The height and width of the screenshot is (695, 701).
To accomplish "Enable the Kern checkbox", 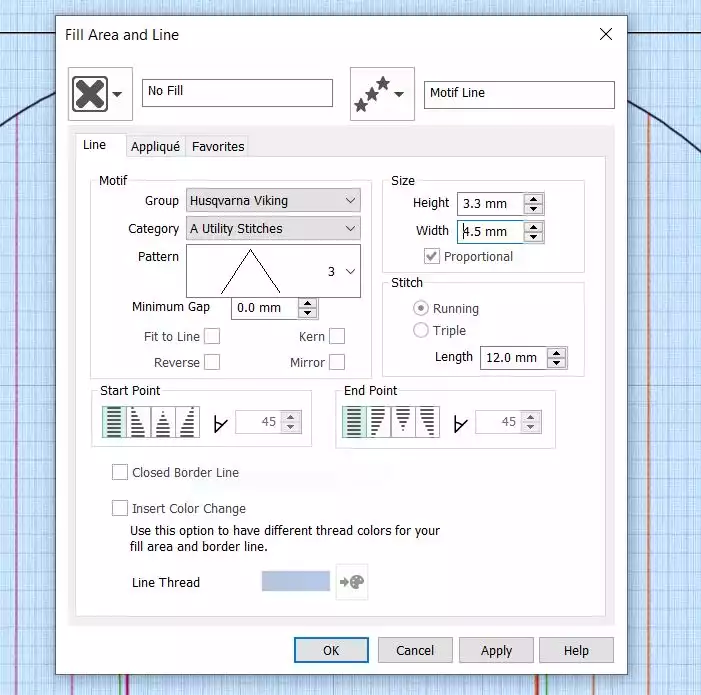I will click(x=337, y=336).
